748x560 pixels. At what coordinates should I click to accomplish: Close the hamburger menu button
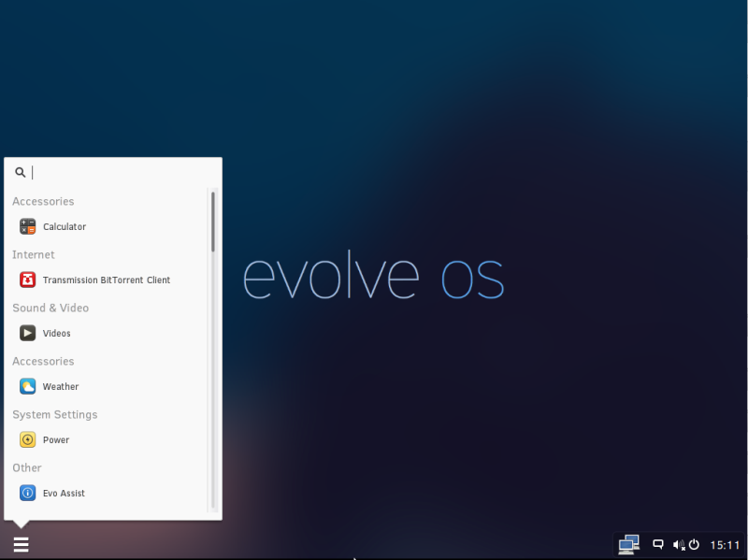tap(21, 544)
